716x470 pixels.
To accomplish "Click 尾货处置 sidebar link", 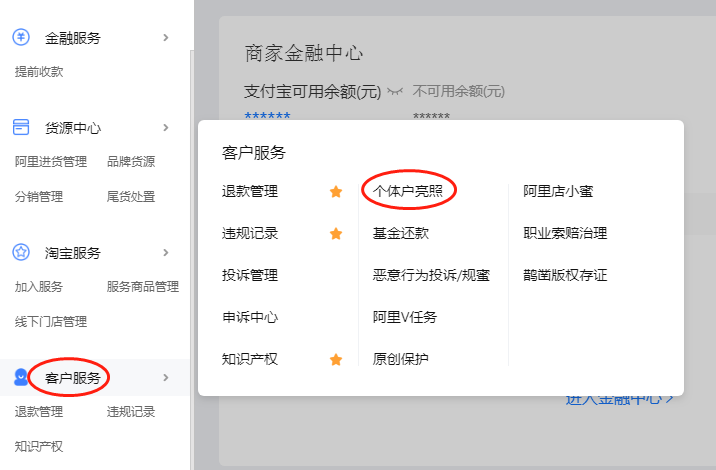I will coord(131,197).
